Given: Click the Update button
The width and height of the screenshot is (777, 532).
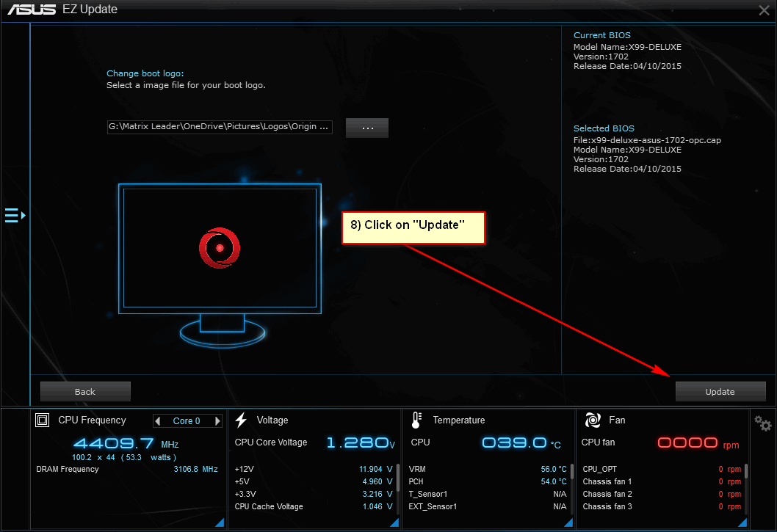Looking at the screenshot, I should (x=720, y=392).
